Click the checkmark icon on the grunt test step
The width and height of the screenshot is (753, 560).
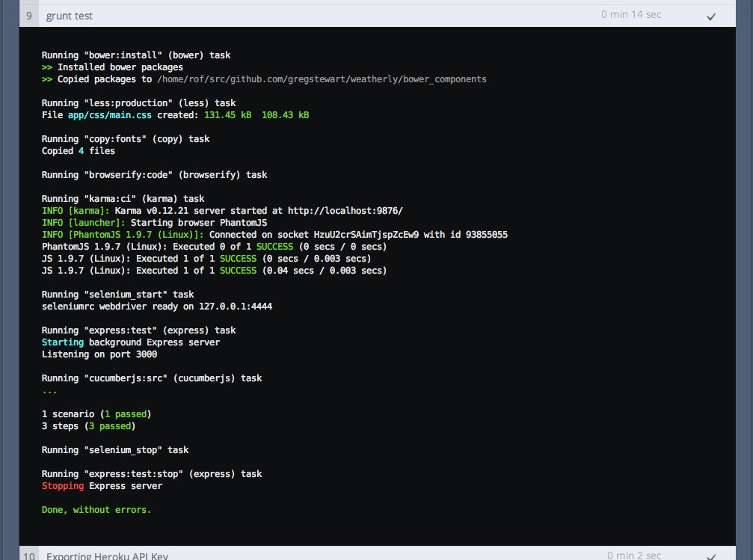pyautogui.click(x=711, y=14)
